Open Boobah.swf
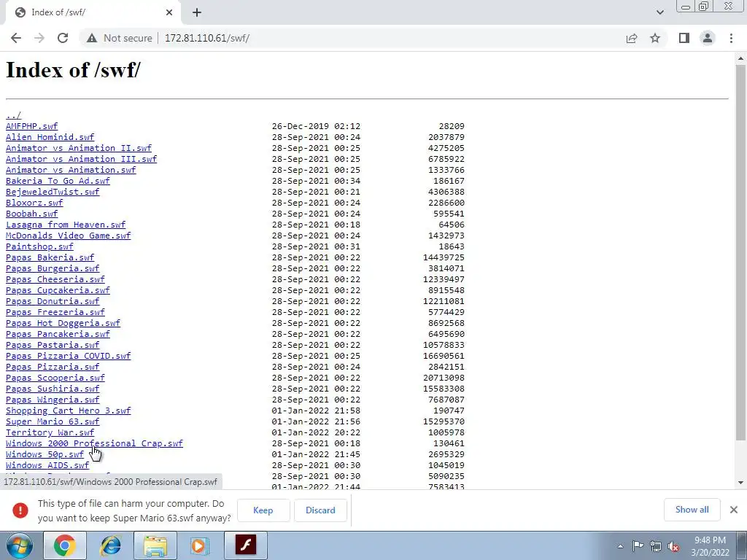 click(x=31, y=214)
